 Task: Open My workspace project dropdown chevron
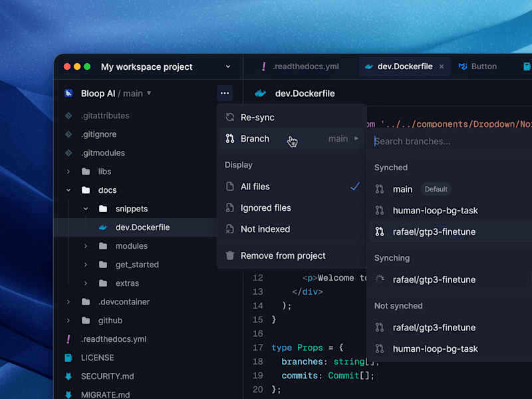tap(228, 67)
